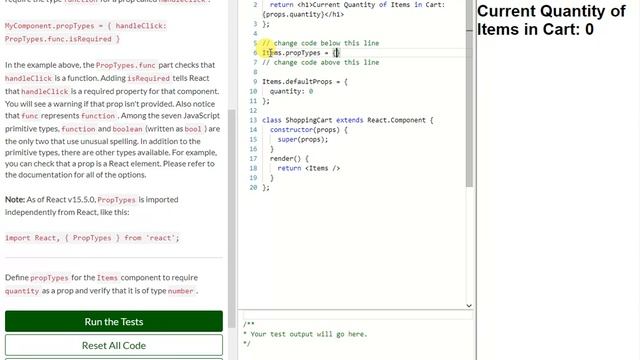
Task: Click the 'Note:' label in instructions
Action: tap(15, 199)
